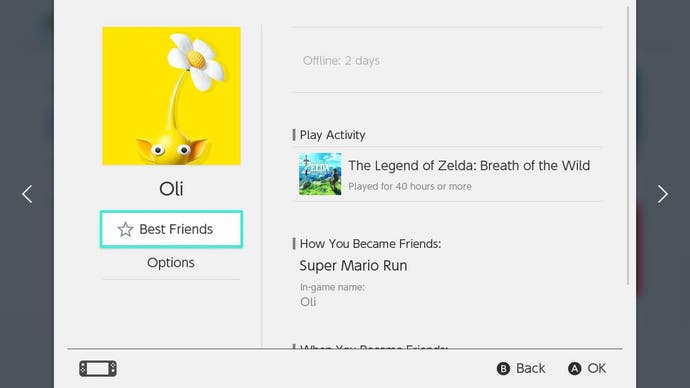Click the Play Activity section header
690x388 pixels.
pos(332,135)
